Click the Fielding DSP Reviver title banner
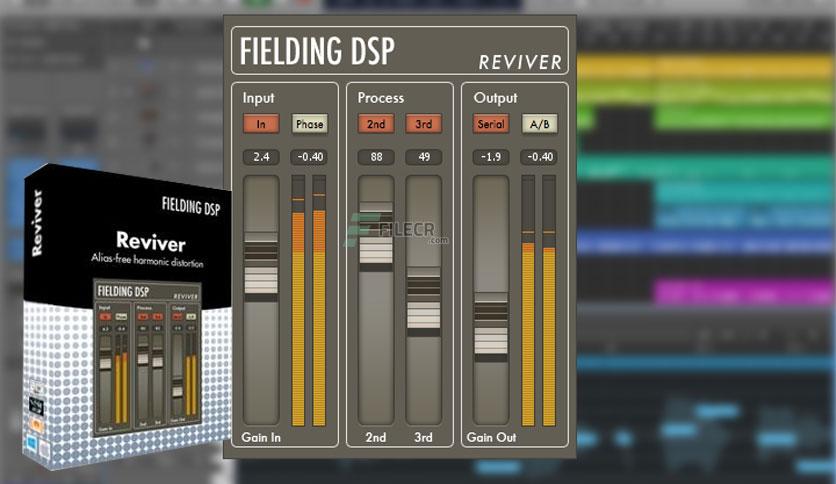The width and height of the screenshot is (836, 484). pos(400,51)
